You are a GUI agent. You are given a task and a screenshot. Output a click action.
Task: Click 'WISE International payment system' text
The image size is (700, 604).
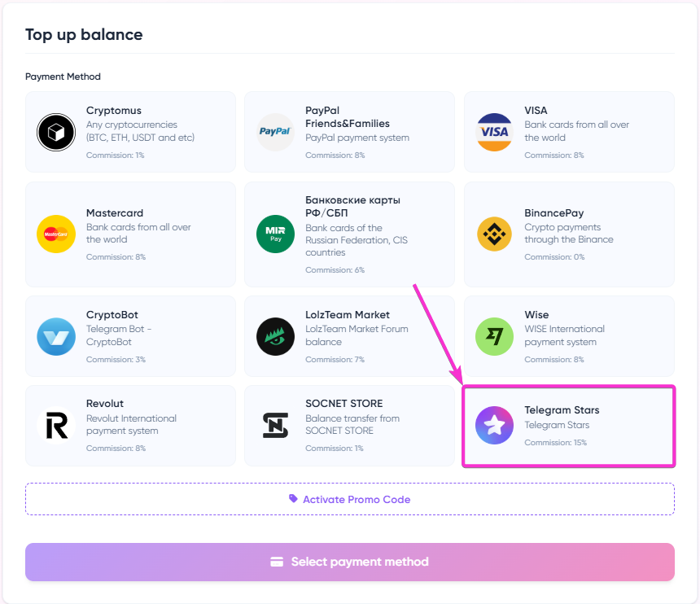[565, 335]
